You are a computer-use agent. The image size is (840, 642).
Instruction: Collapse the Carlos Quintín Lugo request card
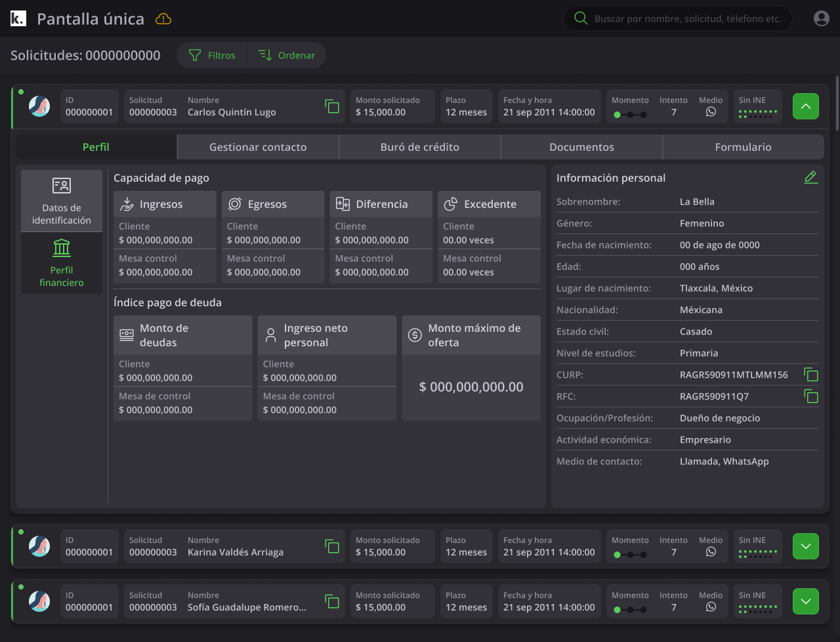click(806, 106)
